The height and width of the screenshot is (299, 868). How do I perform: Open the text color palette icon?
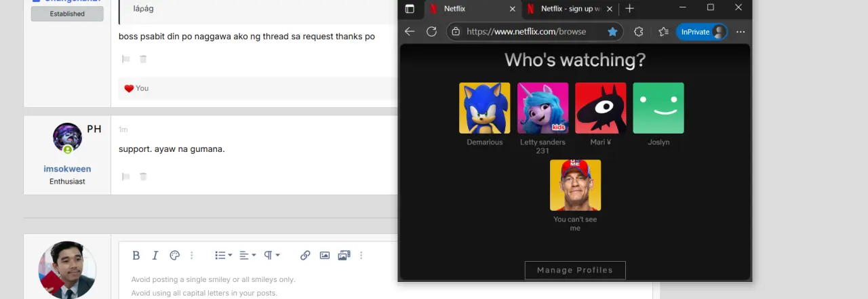(174, 256)
